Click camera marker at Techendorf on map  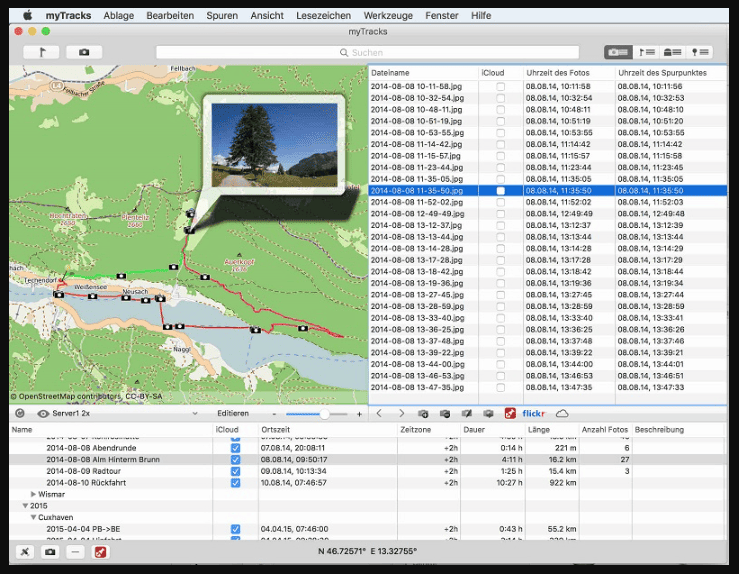pos(58,295)
